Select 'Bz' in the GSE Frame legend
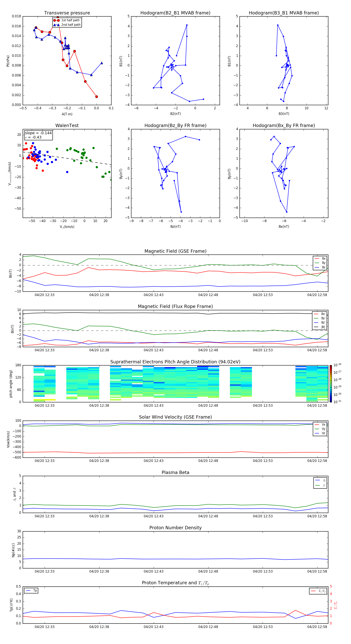The image size is (351, 644). pos(320,267)
